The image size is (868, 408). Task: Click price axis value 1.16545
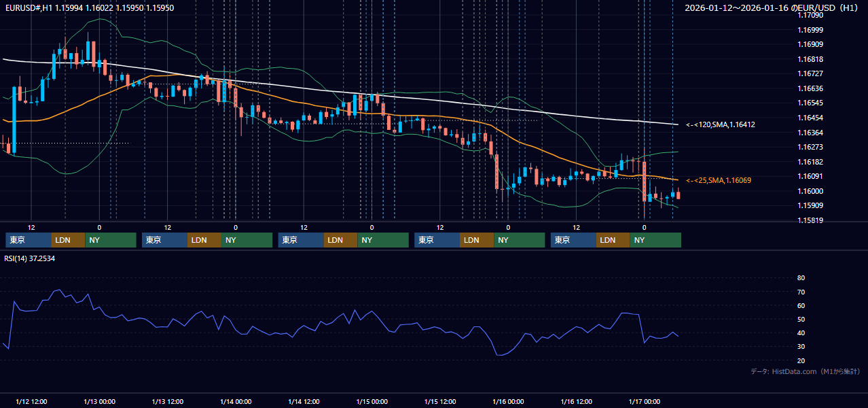tap(810, 103)
